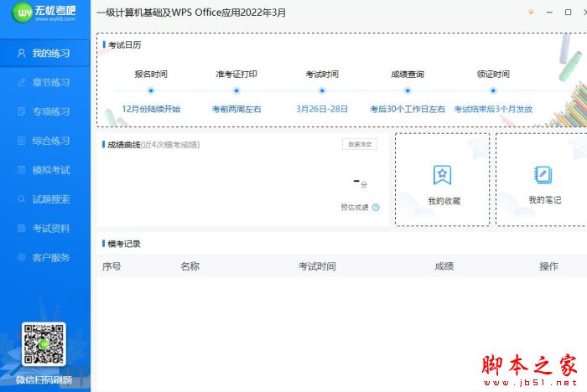Open the 我的练习 sidebar item
Viewport: 587px width, 392px height.
click(45, 53)
